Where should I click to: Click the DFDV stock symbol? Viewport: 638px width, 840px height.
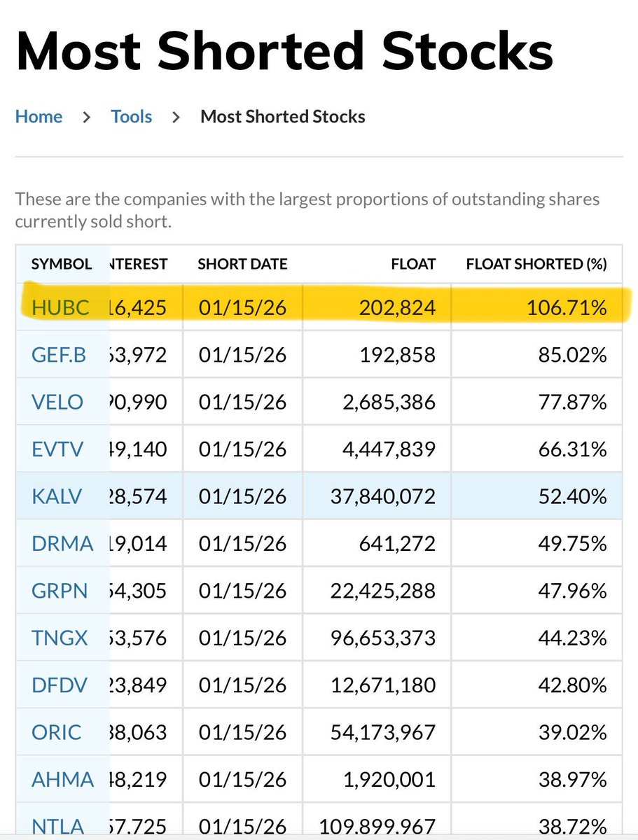point(60,685)
